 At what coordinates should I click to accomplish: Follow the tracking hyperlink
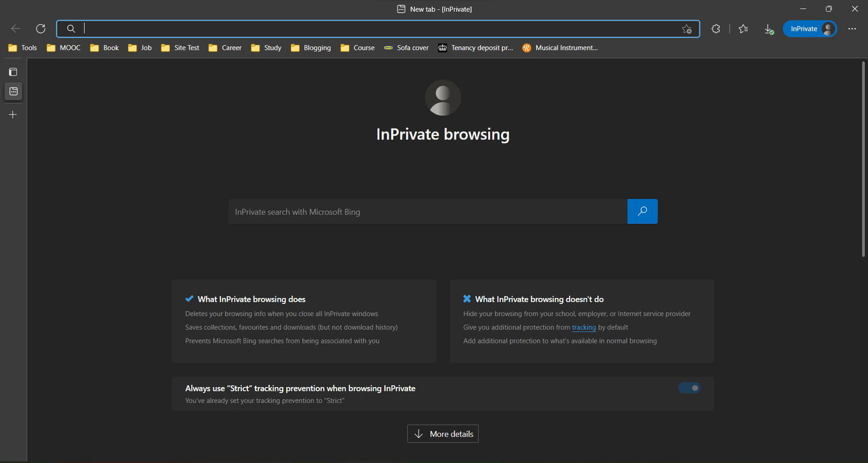(x=584, y=327)
